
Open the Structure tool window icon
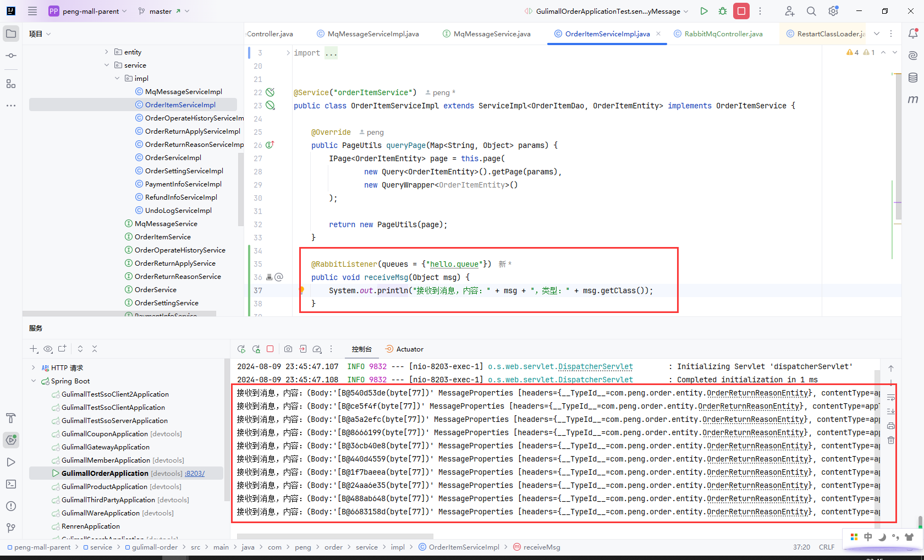[11, 84]
